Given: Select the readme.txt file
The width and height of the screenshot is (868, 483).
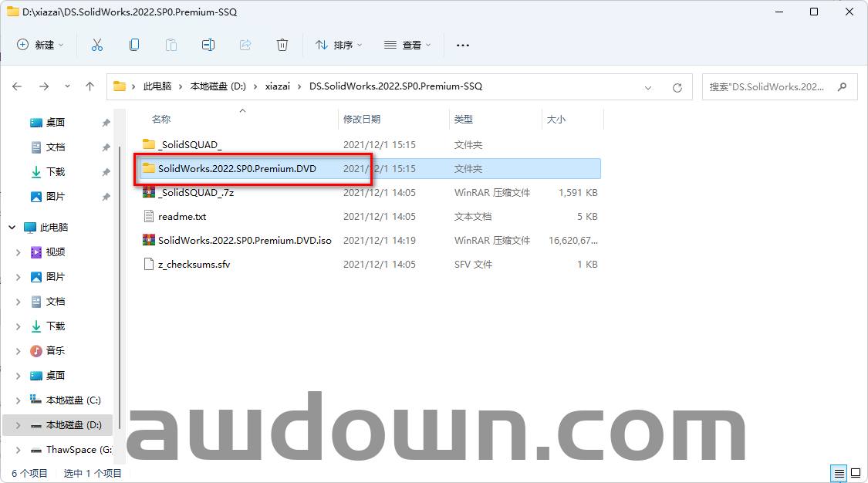Looking at the screenshot, I should pos(182,217).
